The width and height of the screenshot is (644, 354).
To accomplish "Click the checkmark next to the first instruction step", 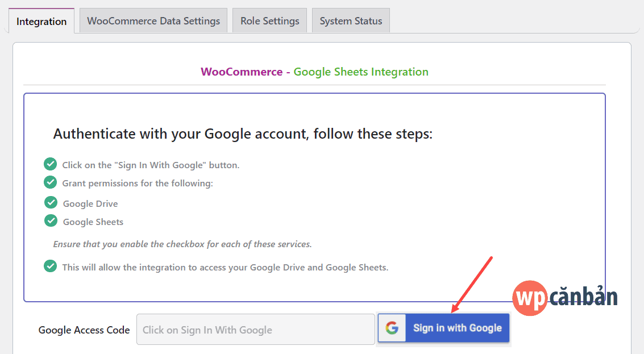I will click(x=50, y=164).
